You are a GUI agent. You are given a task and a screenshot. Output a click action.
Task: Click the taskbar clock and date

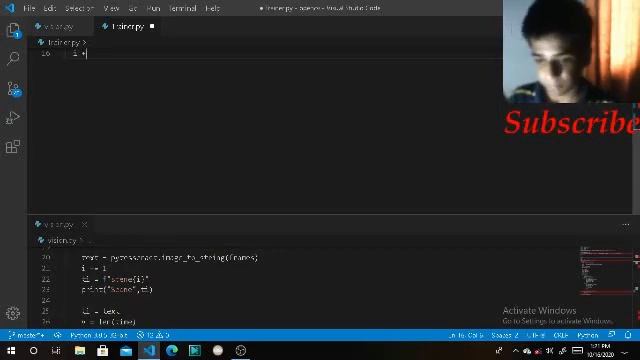(600, 351)
